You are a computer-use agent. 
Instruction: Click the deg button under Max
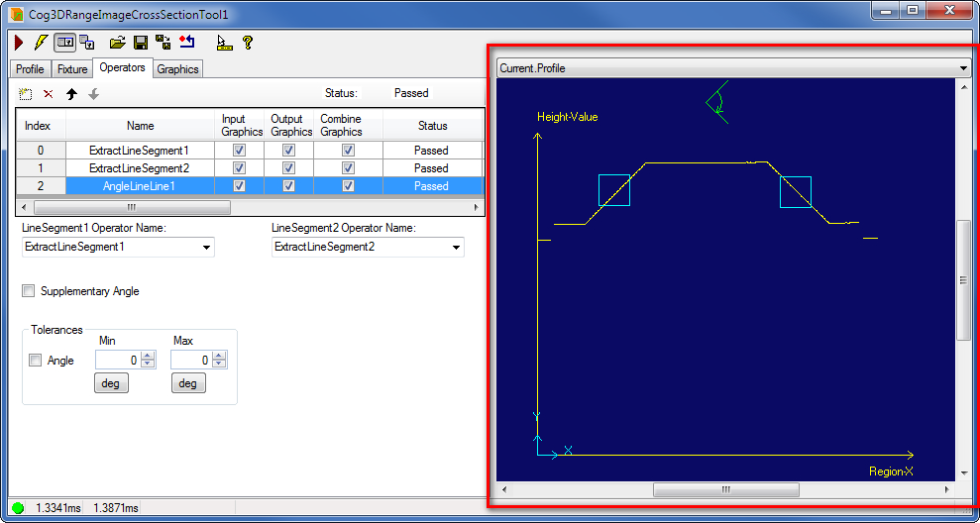(x=188, y=383)
